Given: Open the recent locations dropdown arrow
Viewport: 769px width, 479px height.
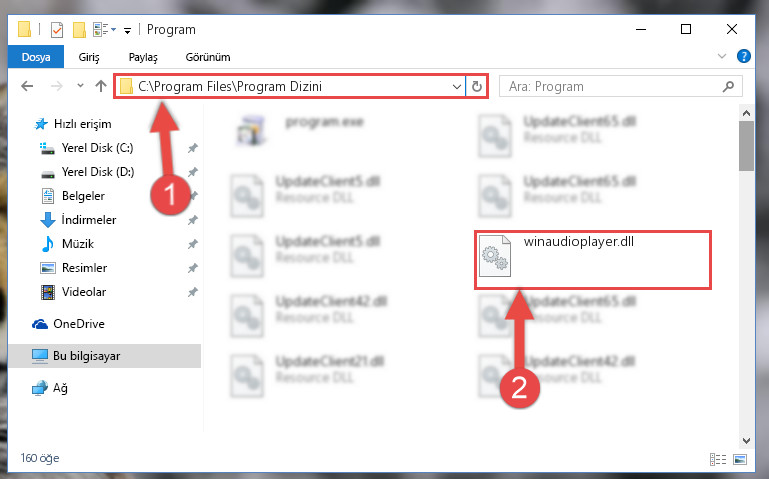Looking at the screenshot, I should coord(80,86).
